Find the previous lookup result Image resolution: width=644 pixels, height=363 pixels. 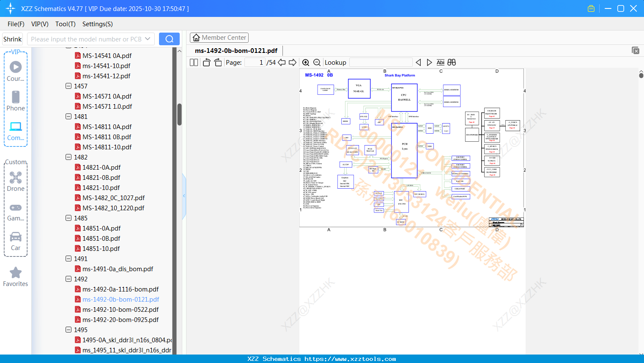pos(418,62)
